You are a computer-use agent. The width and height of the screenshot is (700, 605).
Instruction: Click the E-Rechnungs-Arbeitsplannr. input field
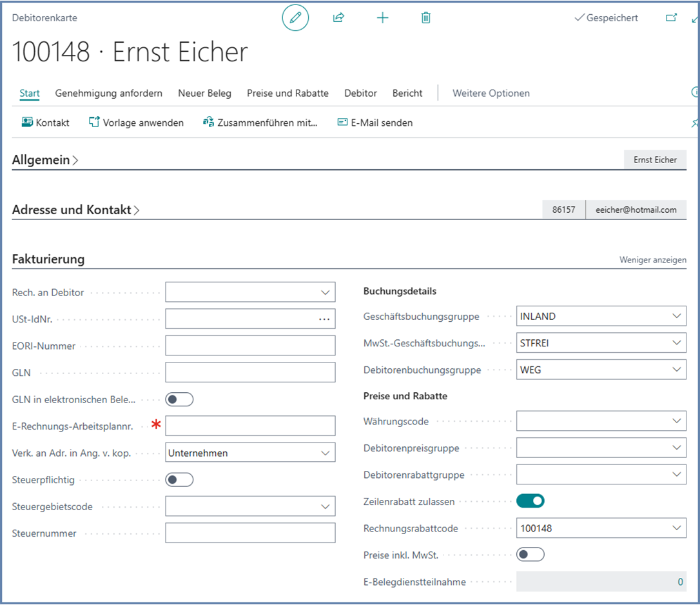pyautogui.click(x=250, y=426)
